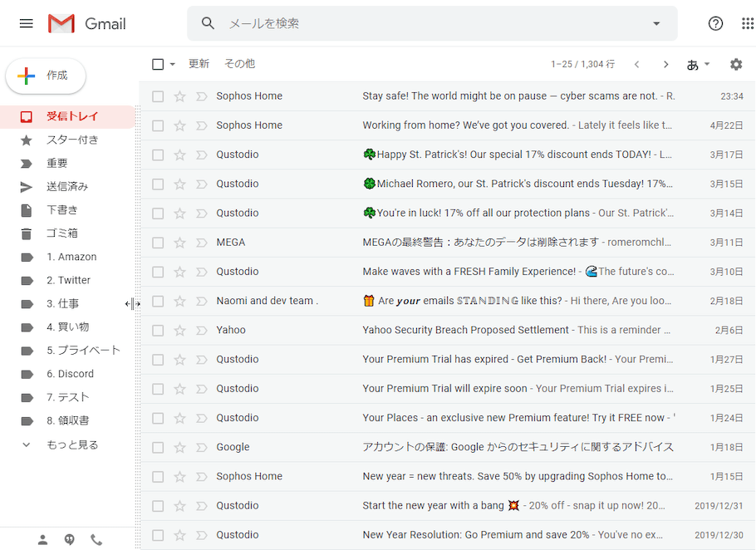756x550 pixels.
Task: Mark the Sophos Home 4月22日 email important
Action: coord(202,125)
